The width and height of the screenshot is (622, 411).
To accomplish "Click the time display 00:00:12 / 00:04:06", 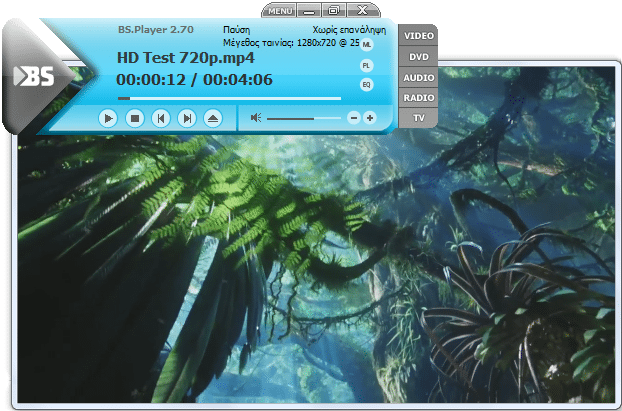I will click(x=194, y=80).
